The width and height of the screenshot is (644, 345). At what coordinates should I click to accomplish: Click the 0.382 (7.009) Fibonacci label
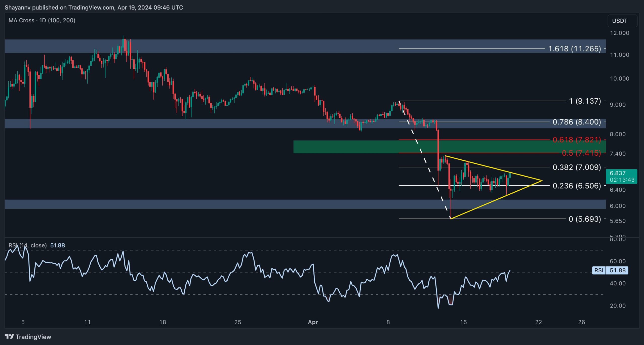point(577,167)
